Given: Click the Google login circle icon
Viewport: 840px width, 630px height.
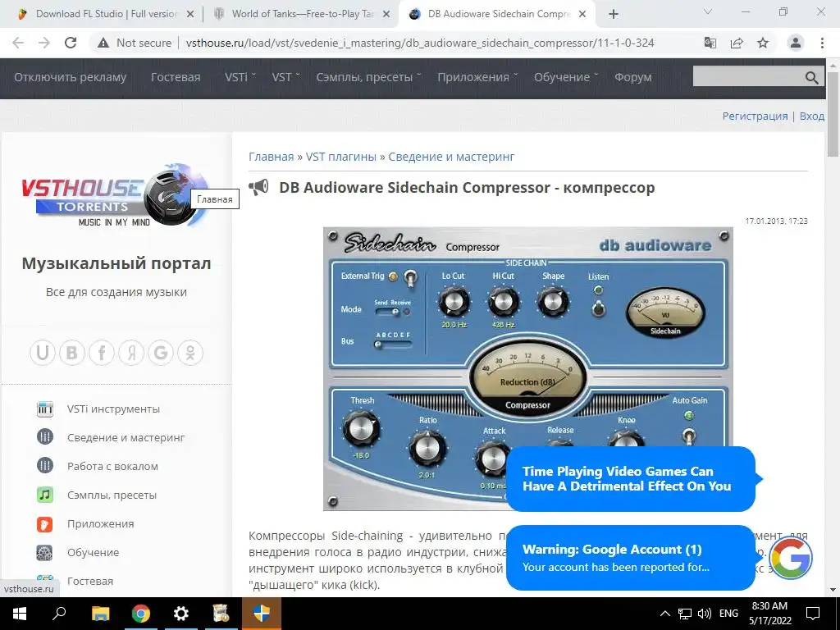Looking at the screenshot, I should tap(161, 353).
